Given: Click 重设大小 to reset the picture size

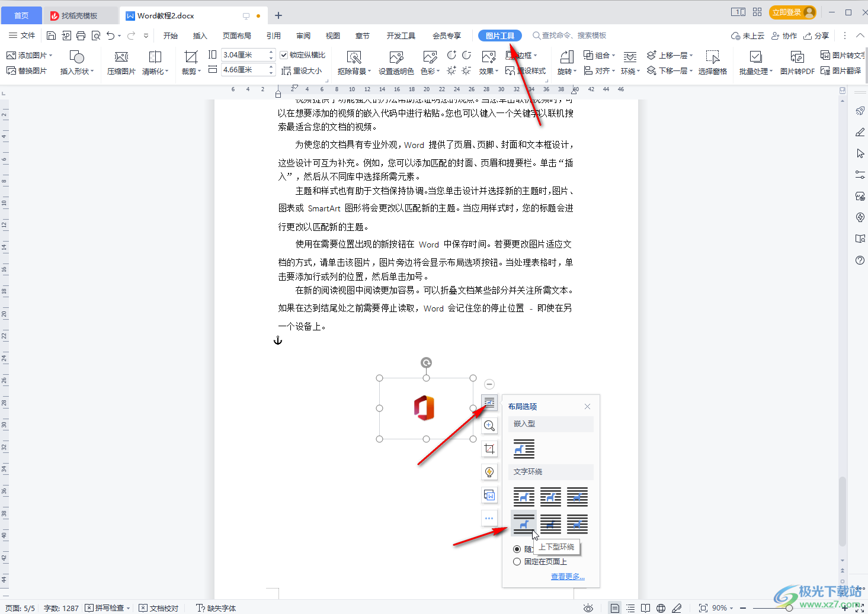Looking at the screenshot, I should [x=302, y=70].
